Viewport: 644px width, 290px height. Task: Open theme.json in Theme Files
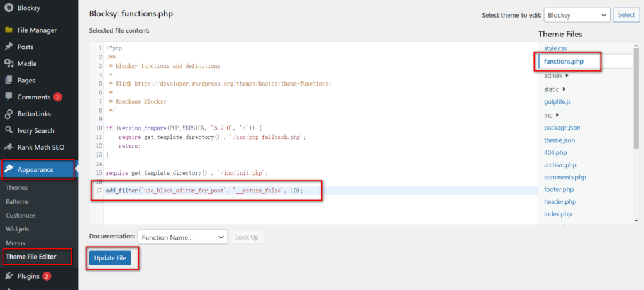click(559, 140)
